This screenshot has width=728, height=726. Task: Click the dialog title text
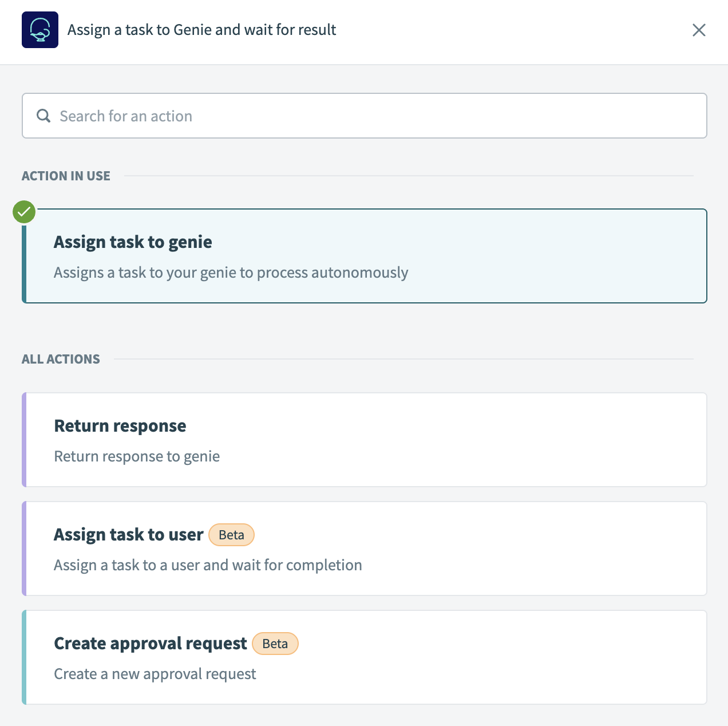point(201,30)
